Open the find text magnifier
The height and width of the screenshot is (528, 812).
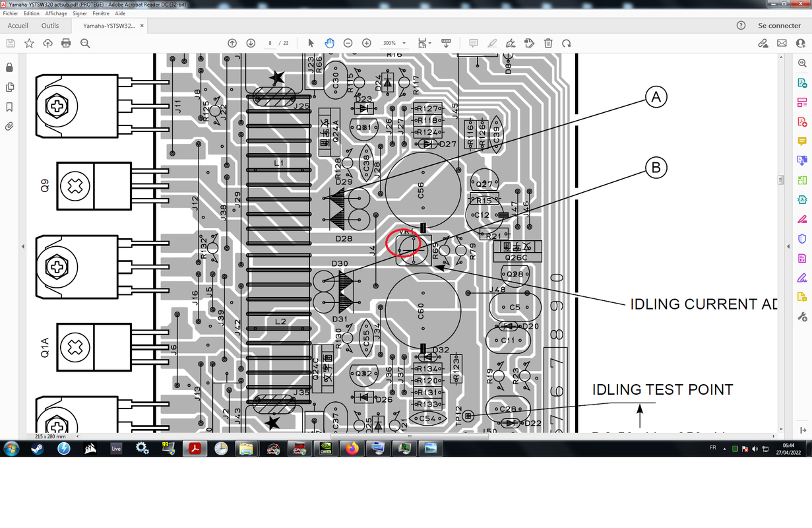[x=85, y=43]
